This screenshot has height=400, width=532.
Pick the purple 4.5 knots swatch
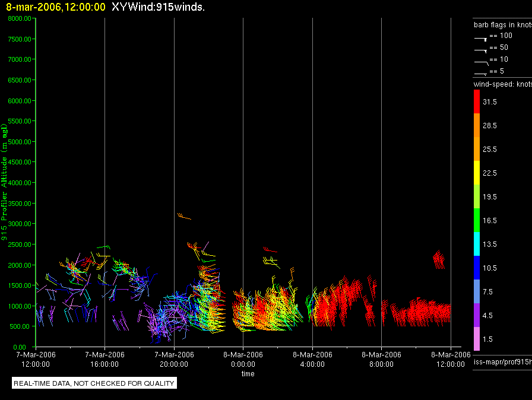coord(477,315)
